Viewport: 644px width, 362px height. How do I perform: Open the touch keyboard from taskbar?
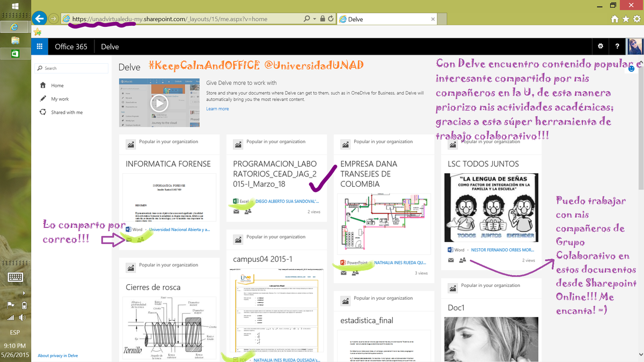point(15,277)
